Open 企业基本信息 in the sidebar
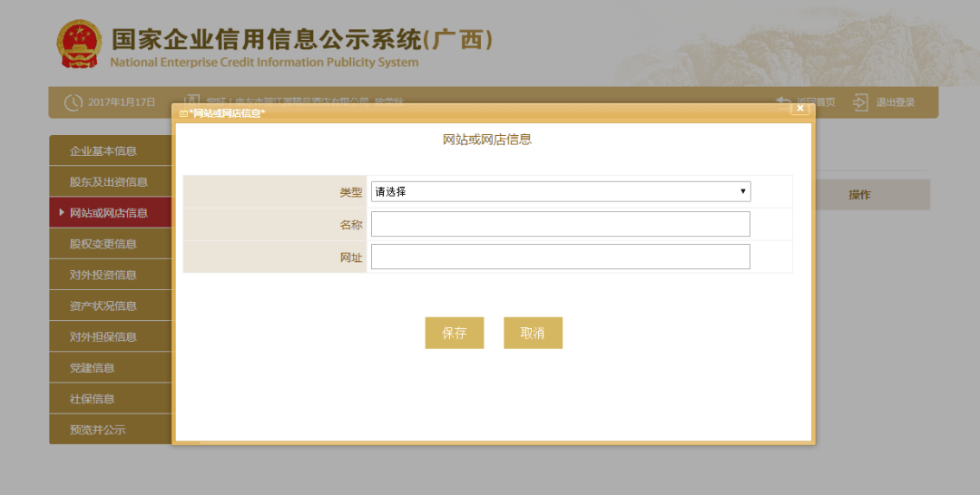 tap(110, 151)
